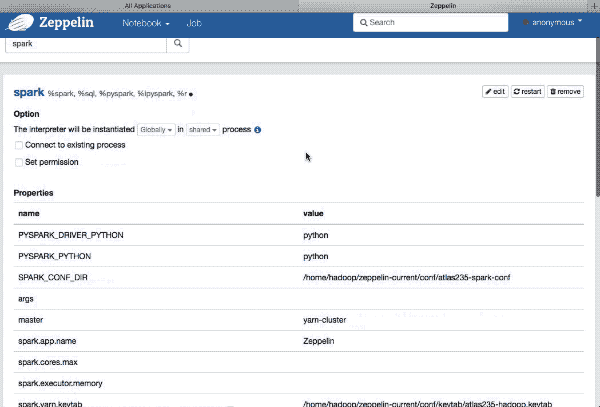The width and height of the screenshot is (600, 407).
Task: Click the Option section heading
Action: [x=26, y=114]
